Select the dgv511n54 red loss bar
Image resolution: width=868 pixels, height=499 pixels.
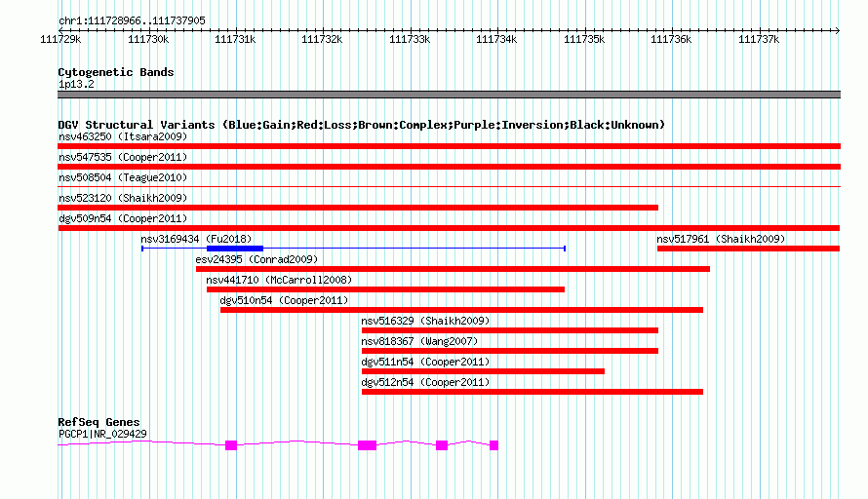tap(484, 371)
